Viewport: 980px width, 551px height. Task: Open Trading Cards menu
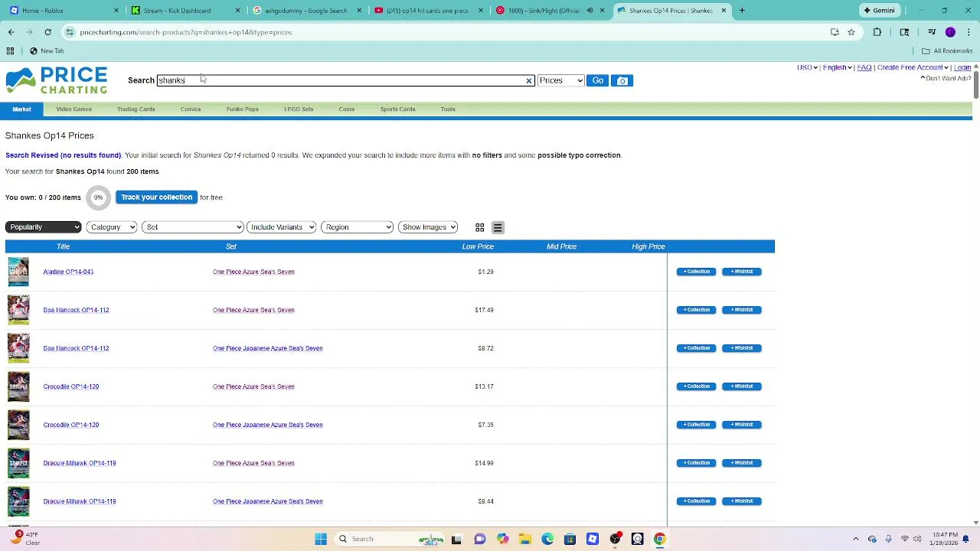[x=136, y=109]
